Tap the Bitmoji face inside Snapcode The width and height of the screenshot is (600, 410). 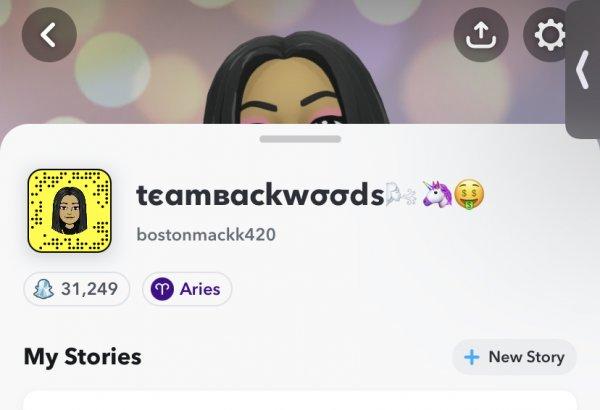pos(70,211)
